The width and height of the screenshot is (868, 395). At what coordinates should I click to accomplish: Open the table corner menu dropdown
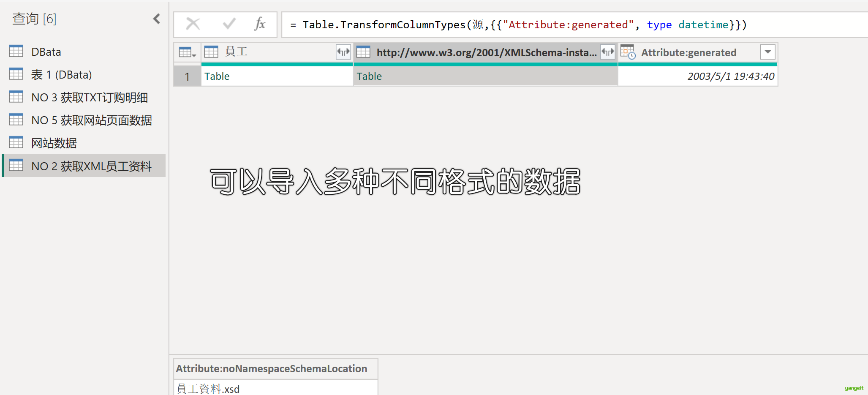coord(187,53)
